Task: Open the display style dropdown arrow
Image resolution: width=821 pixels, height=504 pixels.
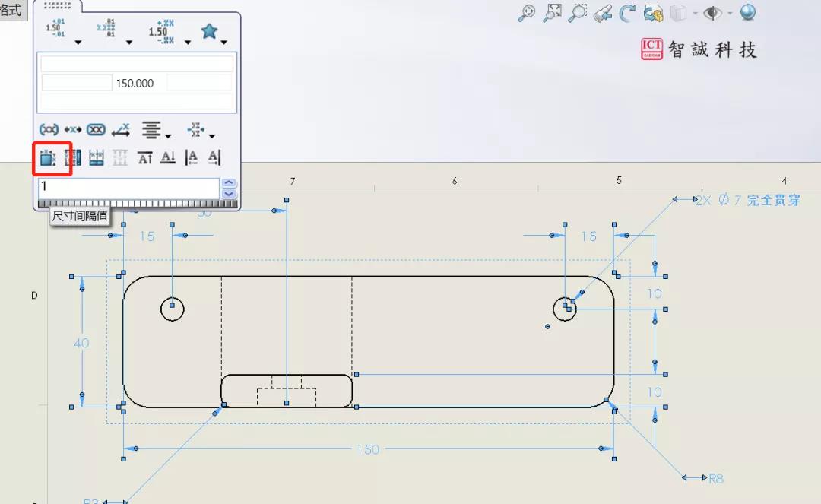Action: point(695,13)
